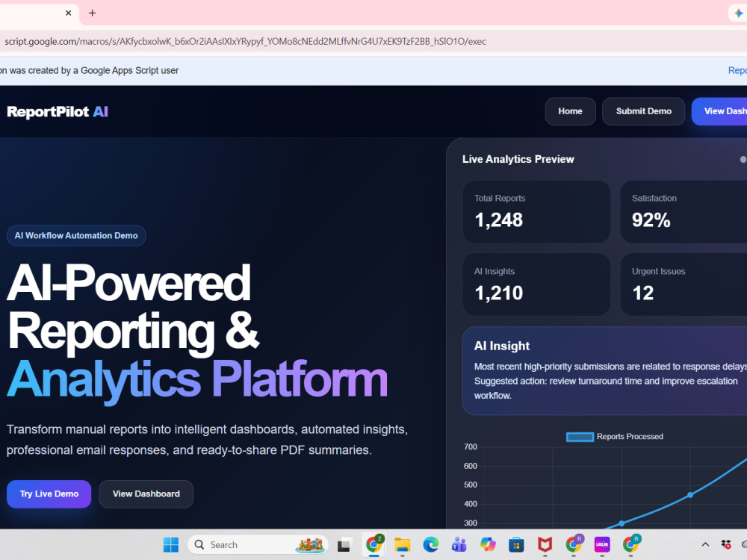Image resolution: width=747 pixels, height=560 pixels.
Task: Click the View Dashboard button below hero text
Action: click(x=146, y=494)
